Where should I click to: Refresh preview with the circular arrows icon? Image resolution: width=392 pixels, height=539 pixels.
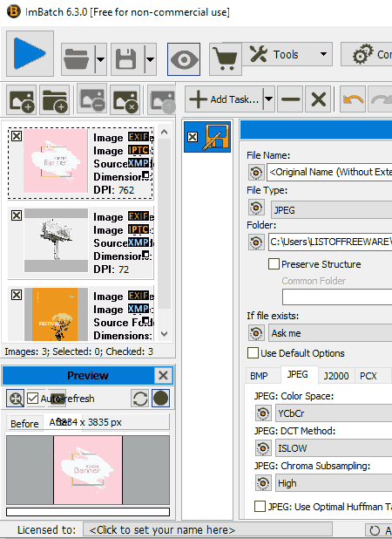coord(140,399)
